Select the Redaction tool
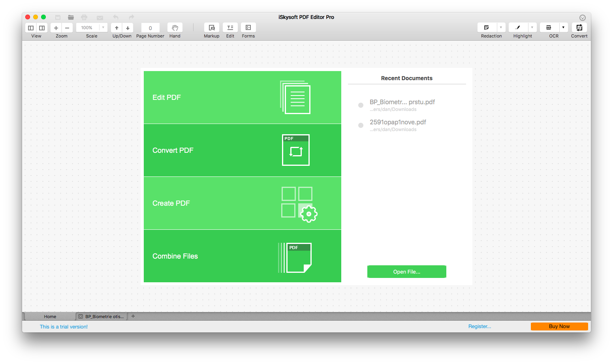 tap(487, 28)
